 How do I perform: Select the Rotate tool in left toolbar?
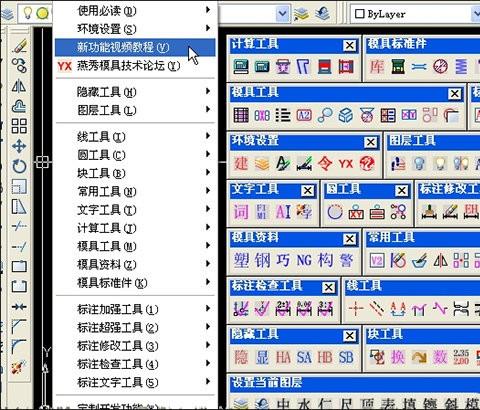[x=19, y=166]
